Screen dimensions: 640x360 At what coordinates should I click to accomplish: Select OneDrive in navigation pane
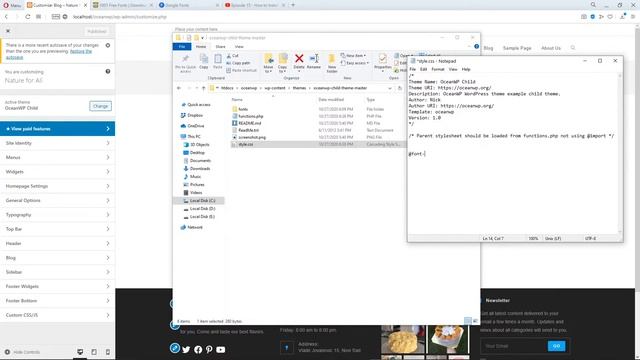pos(196,126)
